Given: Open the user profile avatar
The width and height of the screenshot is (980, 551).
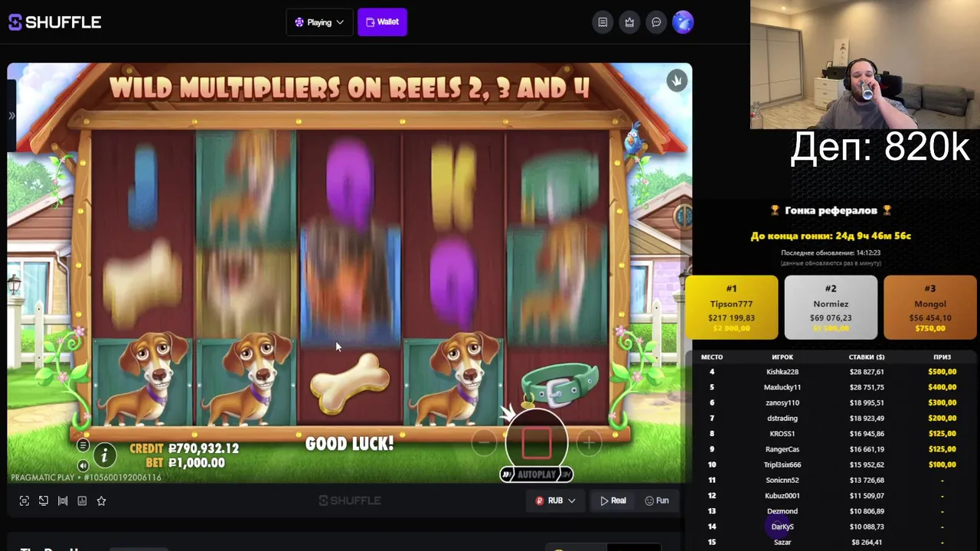Looking at the screenshot, I should tap(683, 22).
